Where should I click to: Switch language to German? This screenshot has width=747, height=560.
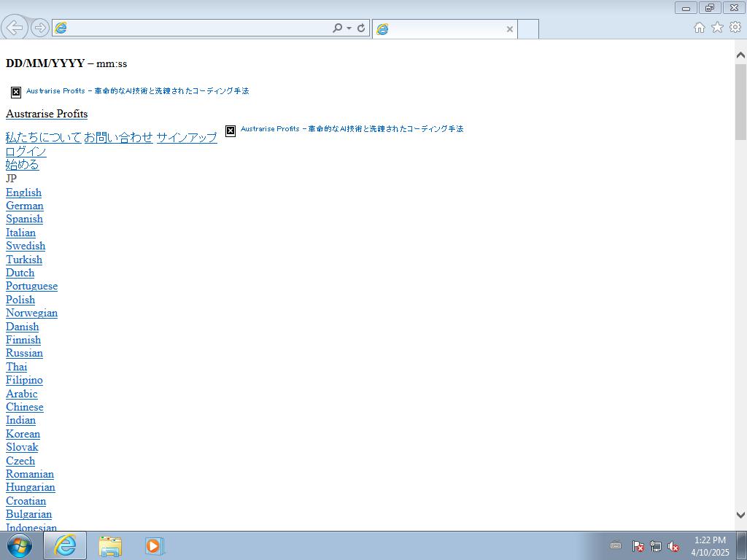point(25,206)
